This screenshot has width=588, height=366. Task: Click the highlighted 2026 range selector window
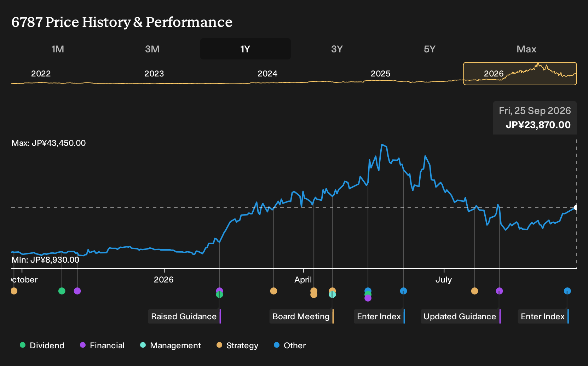(x=520, y=74)
